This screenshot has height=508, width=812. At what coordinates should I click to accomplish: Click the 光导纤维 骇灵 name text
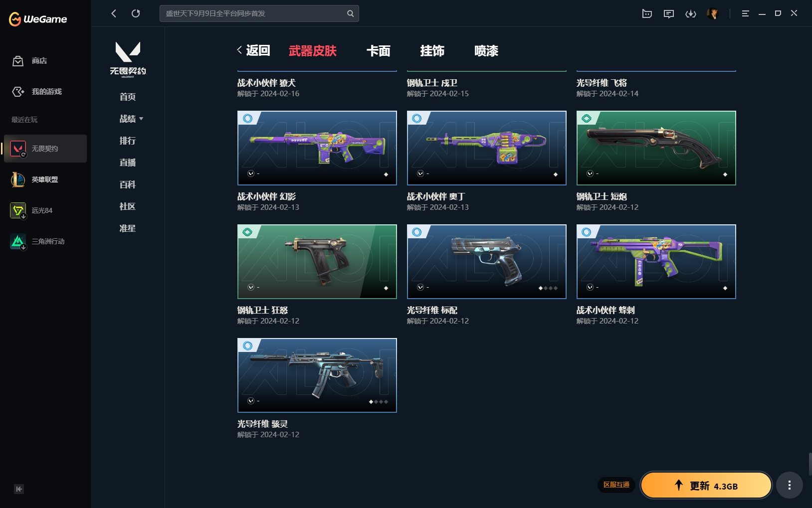262,424
